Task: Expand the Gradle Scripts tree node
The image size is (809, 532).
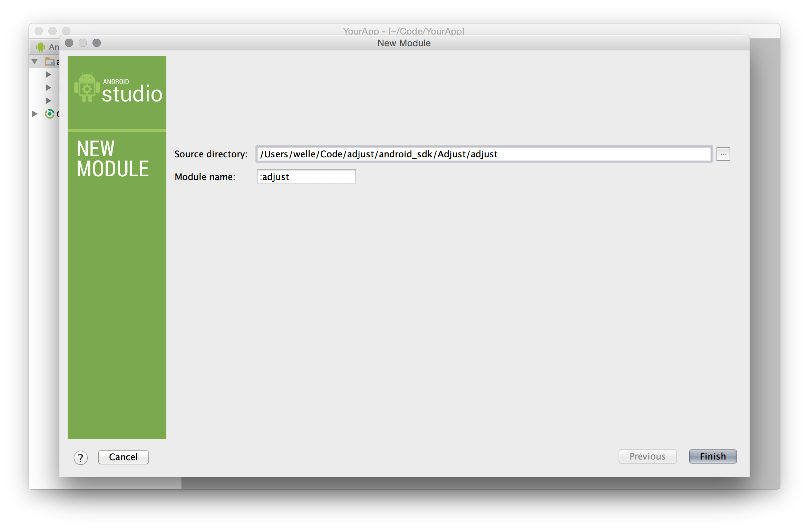Action: 35,114
